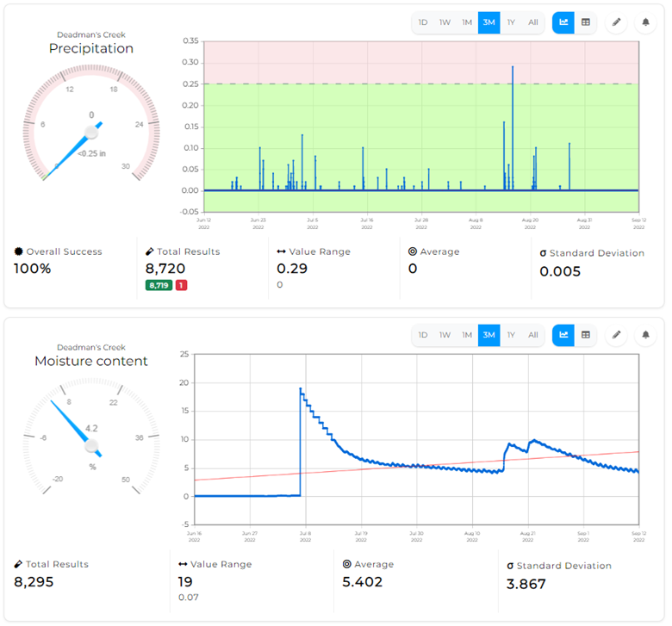The width and height of the screenshot is (672, 626).
Task: Select 3M range on Moisture content chart
Action: 489,335
